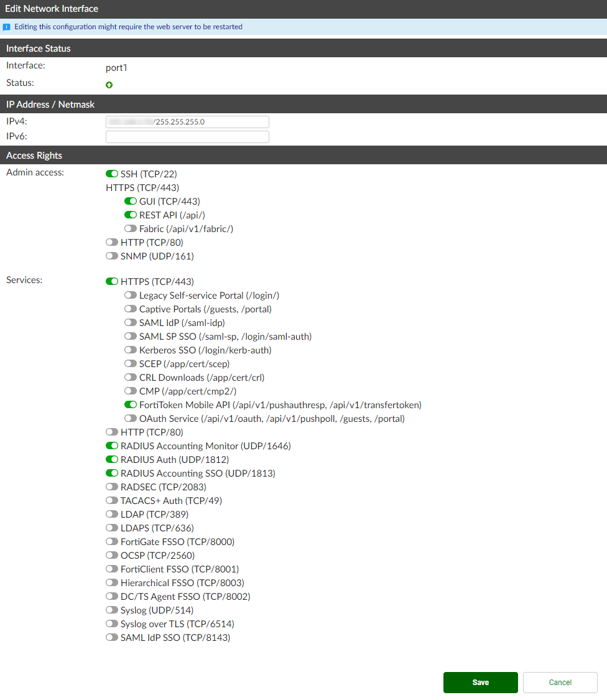Screen dimensions: 607x700
Task: Enable Fabric (/api/v1/fabric/) access
Action: tap(131, 228)
